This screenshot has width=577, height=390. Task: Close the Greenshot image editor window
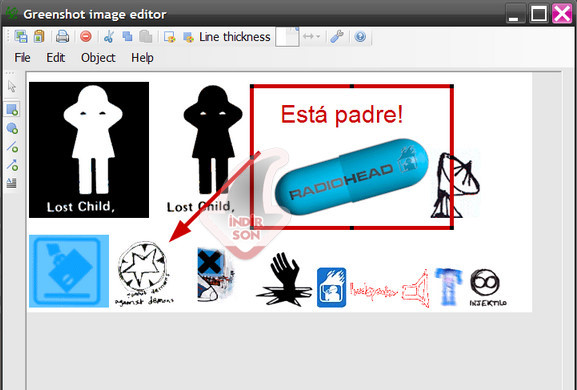(562, 14)
